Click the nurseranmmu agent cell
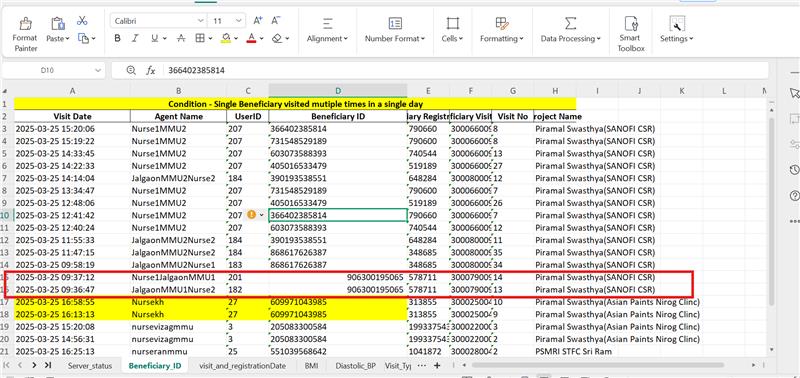This screenshot has width=800, height=378. [179, 351]
